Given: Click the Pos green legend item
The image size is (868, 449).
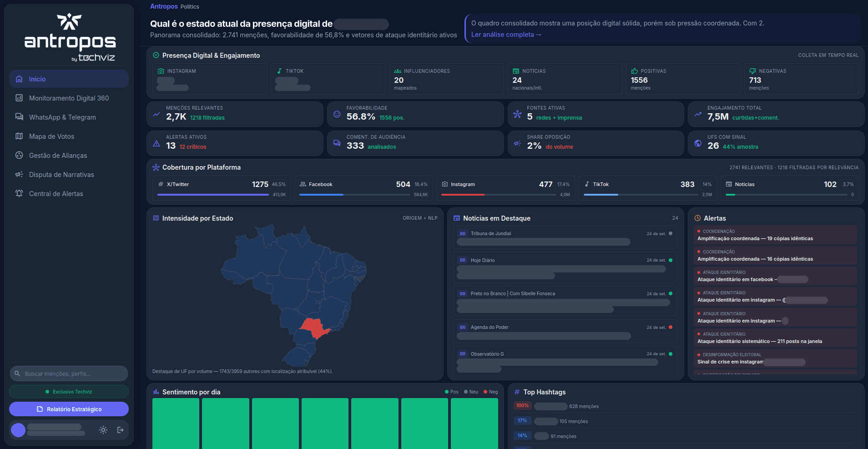Looking at the screenshot, I should (452, 392).
